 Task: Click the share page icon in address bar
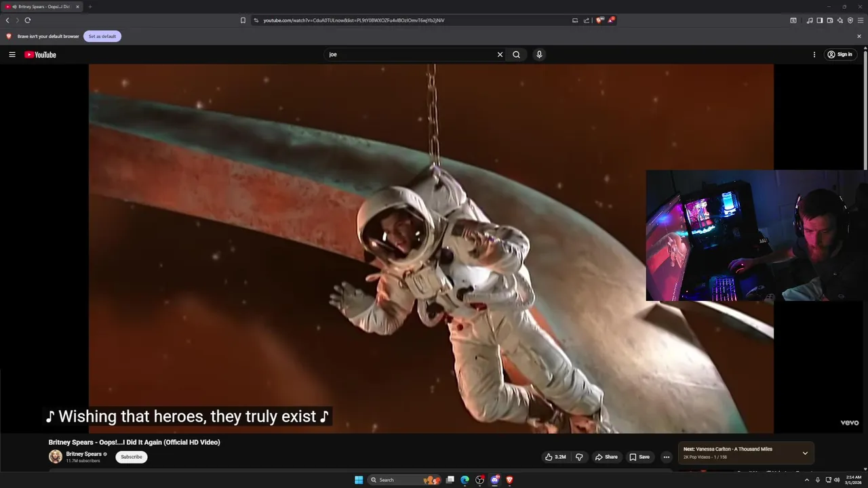pos(587,20)
